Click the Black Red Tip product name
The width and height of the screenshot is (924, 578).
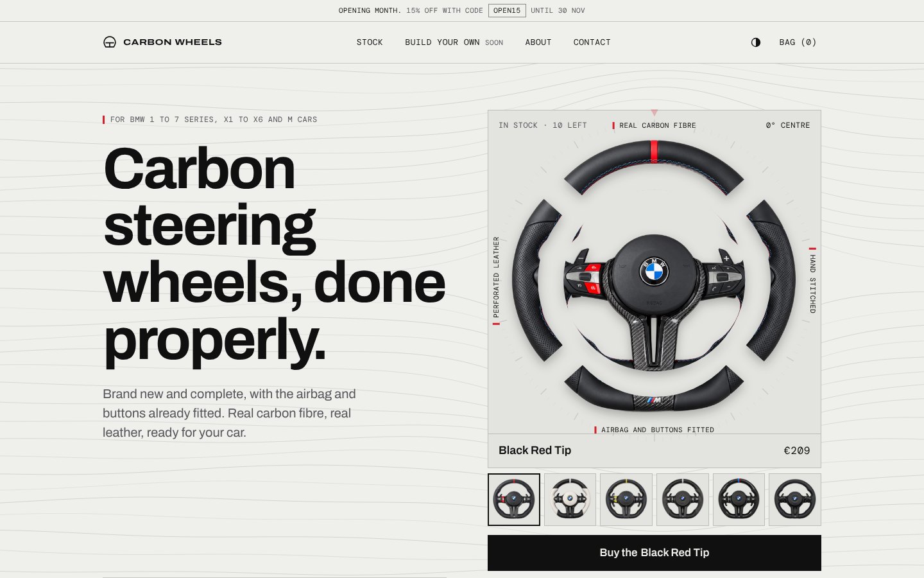point(535,451)
